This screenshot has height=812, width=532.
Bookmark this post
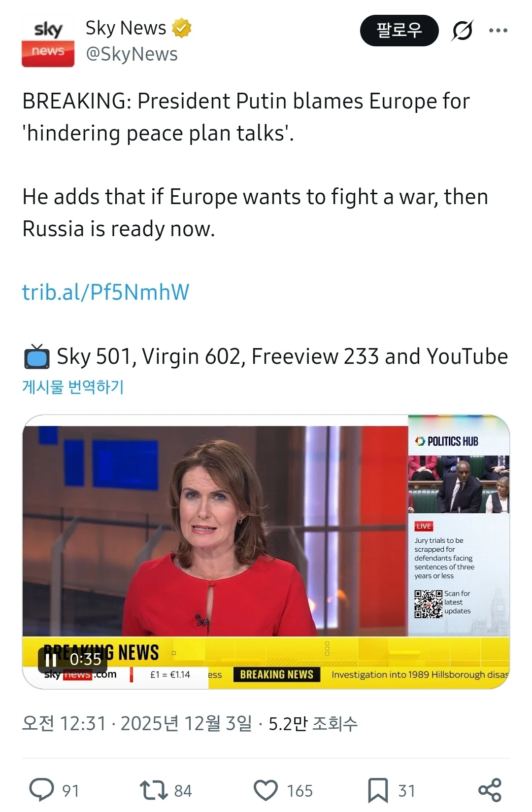(x=378, y=790)
